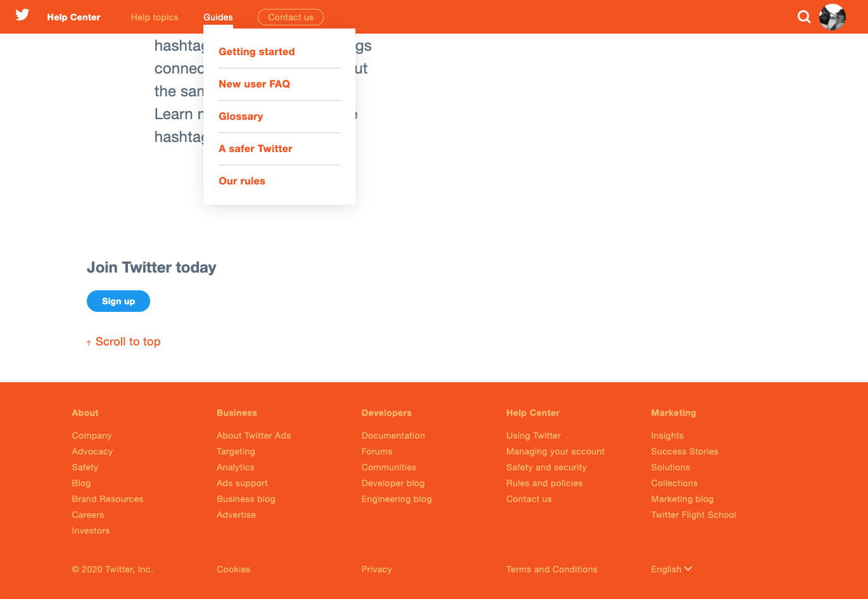Open the Investors footer link
The width and height of the screenshot is (868, 599).
91,531
